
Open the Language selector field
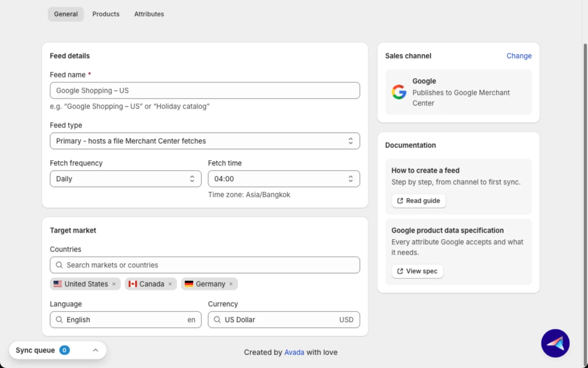coord(126,320)
